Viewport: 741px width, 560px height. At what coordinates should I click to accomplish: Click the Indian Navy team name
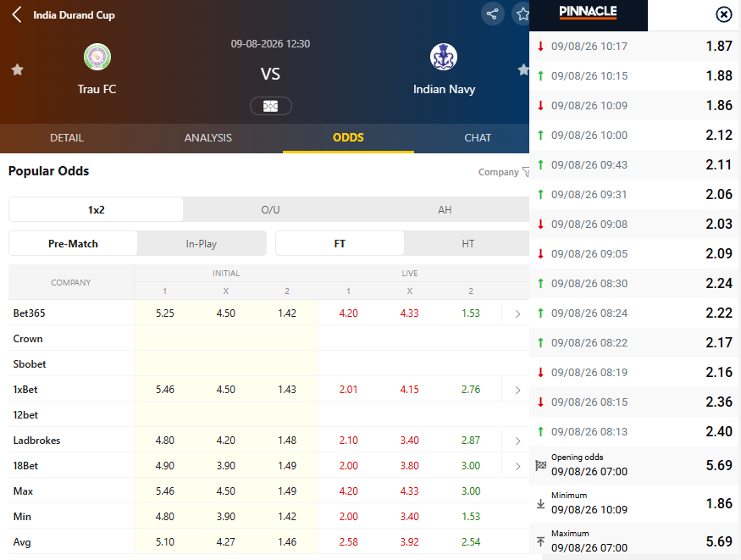pos(445,89)
